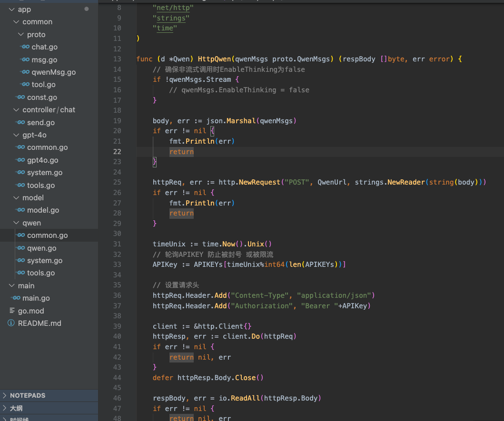The image size is (504, 421).
Task: Collapse the proto folder
Action: point(21,35)
